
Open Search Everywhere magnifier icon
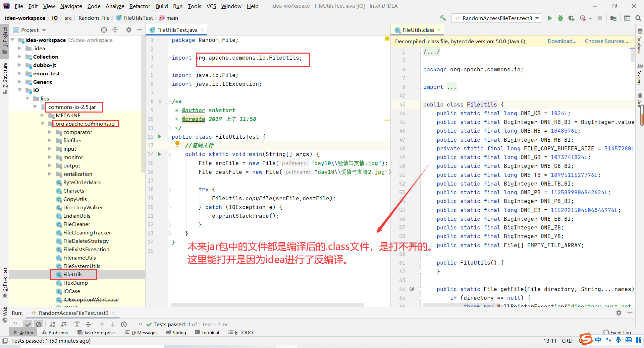click(x=638, y=18)
